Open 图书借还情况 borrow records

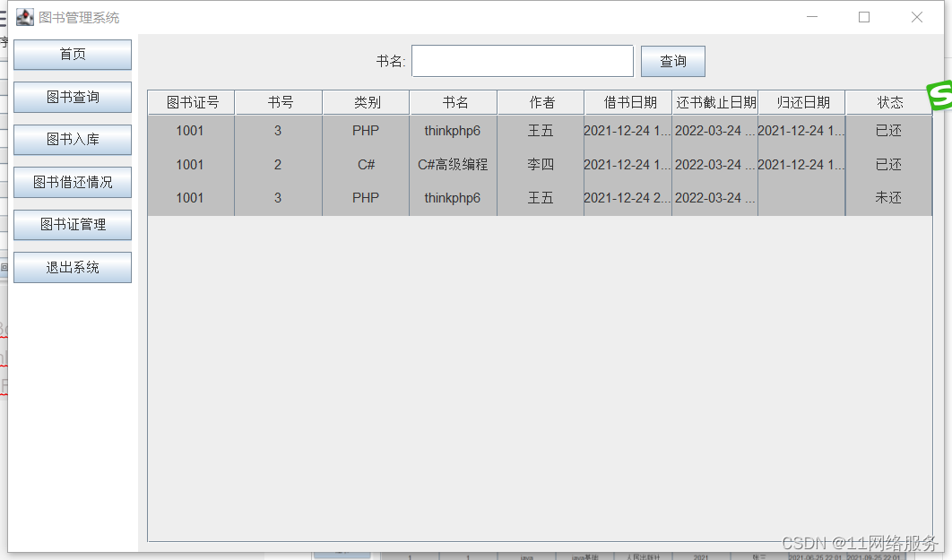73,182
